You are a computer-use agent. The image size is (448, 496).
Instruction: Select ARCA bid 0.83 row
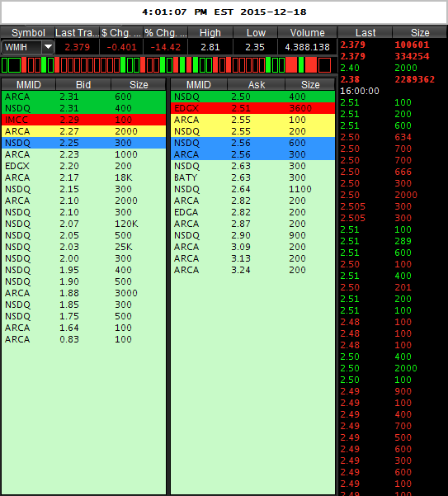tap(83, 339)
